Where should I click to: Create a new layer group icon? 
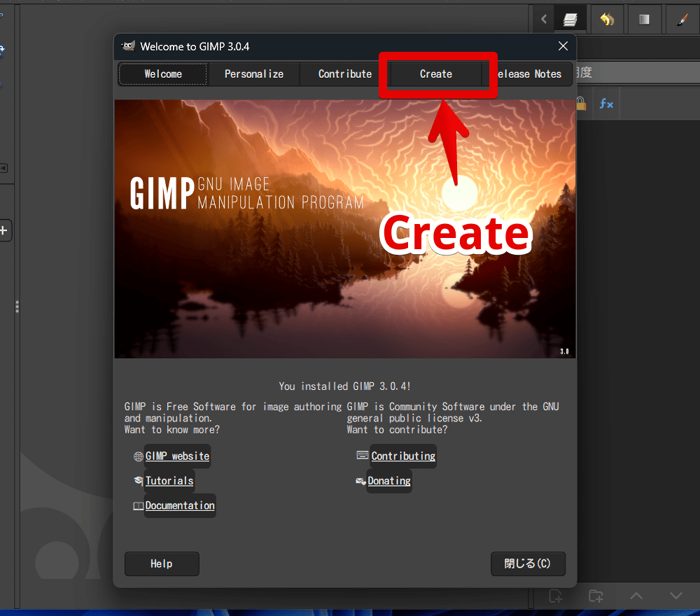point(596,596)
